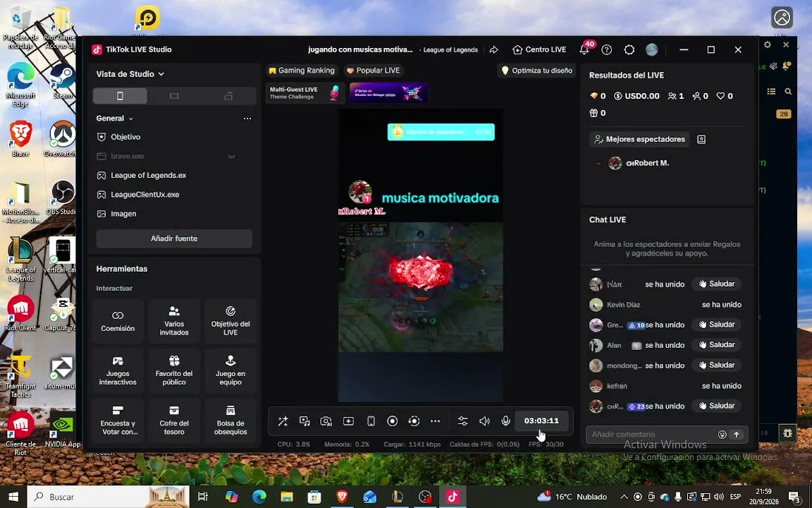Open the Juego en equipo tool
812x508 pixels.
pos(230,370)
